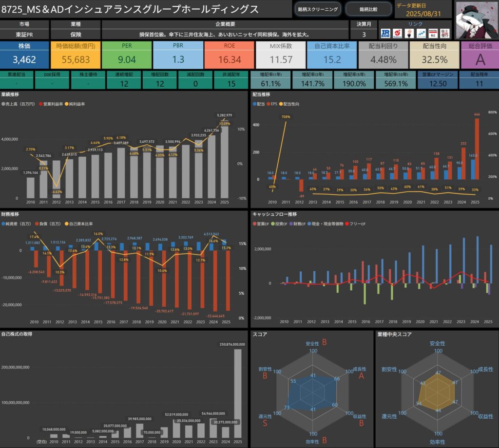Select the 純利益率 legend marker
This screenshot has height=448, width=499.
(x=67, y=104)
